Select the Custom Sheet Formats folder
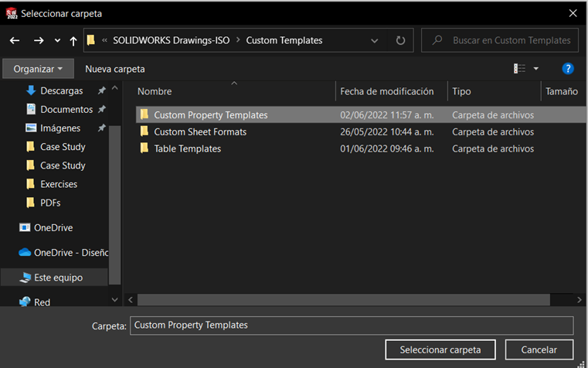The image size is (588, 368). point(200,132)
